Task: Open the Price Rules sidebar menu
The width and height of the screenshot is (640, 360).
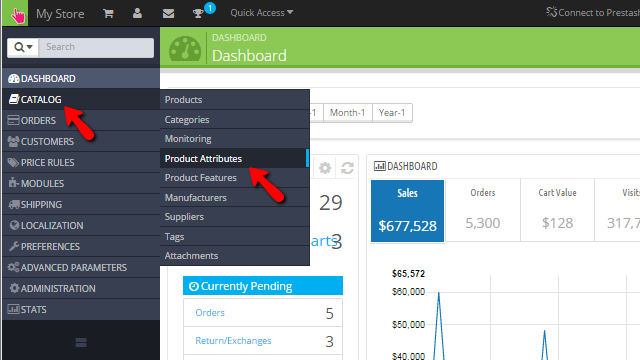Action: pos(81,162)
